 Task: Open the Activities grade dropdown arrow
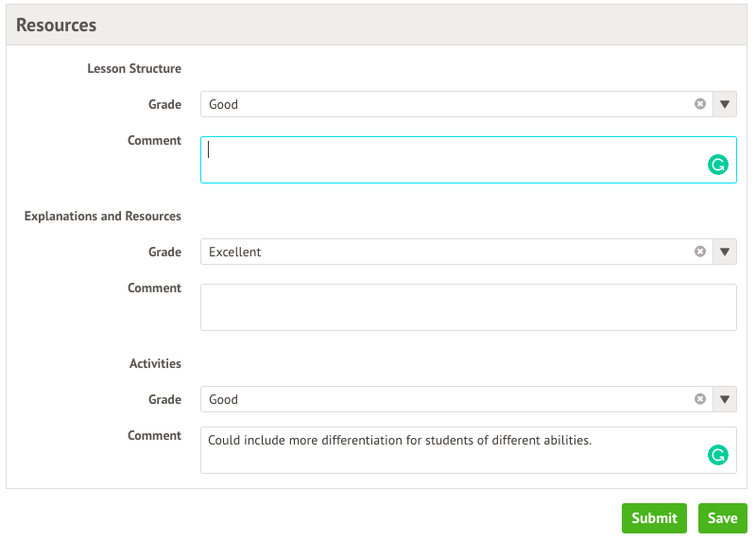pos(725,399)
